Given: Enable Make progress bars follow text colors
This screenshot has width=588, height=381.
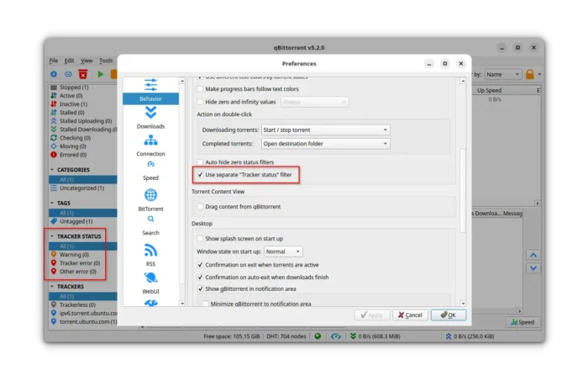Looking at the screenshot, I should click(200, 89).
